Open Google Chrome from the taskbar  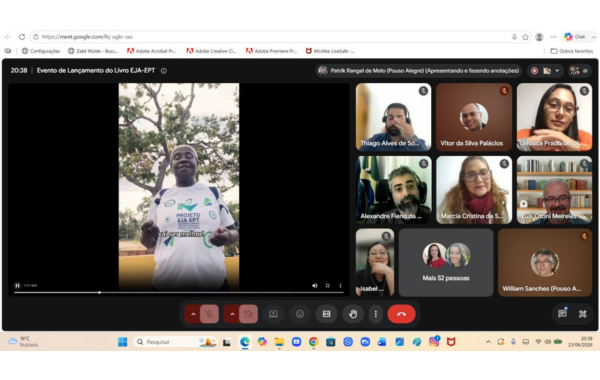click(x=313, y=342)
